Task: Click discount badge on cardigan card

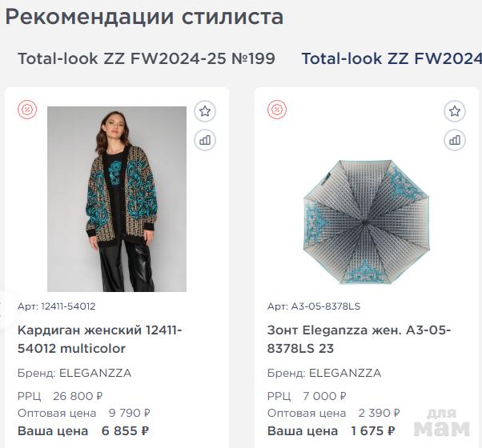Action: tap(27, 110)
